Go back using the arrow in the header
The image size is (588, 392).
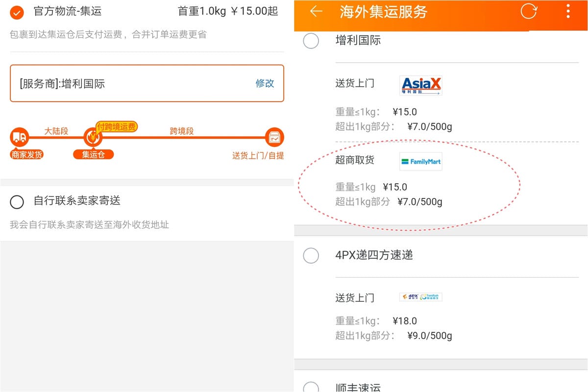click(x=316, y=13)
